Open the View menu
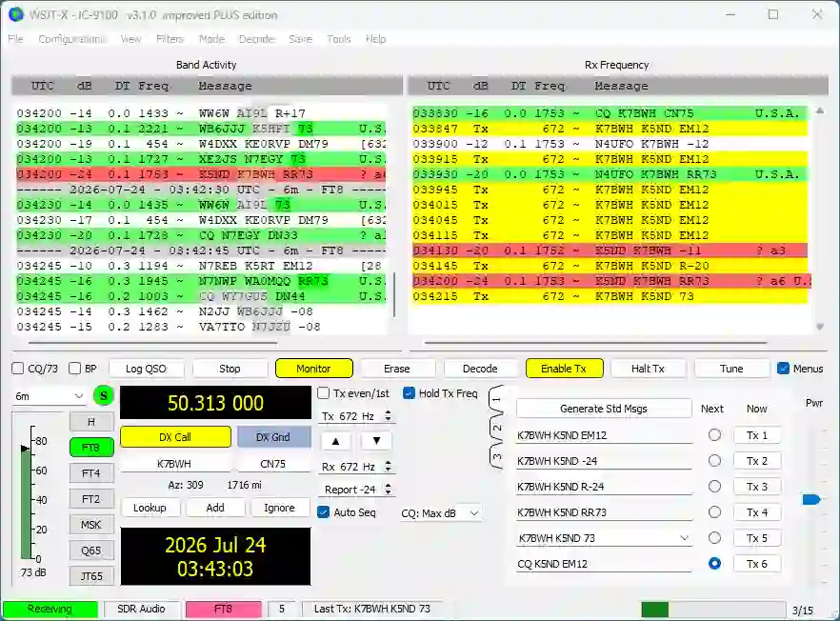This screenshot has width=840, height=621. (x=130, y=39)
